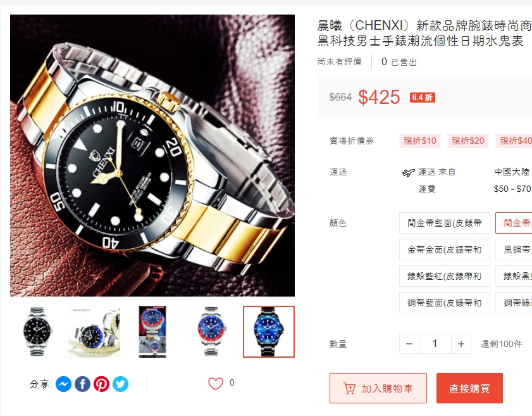Click the 現折$20 coupon tag
The height and width of the screenshot is (416, 532).
pos(468,141)
